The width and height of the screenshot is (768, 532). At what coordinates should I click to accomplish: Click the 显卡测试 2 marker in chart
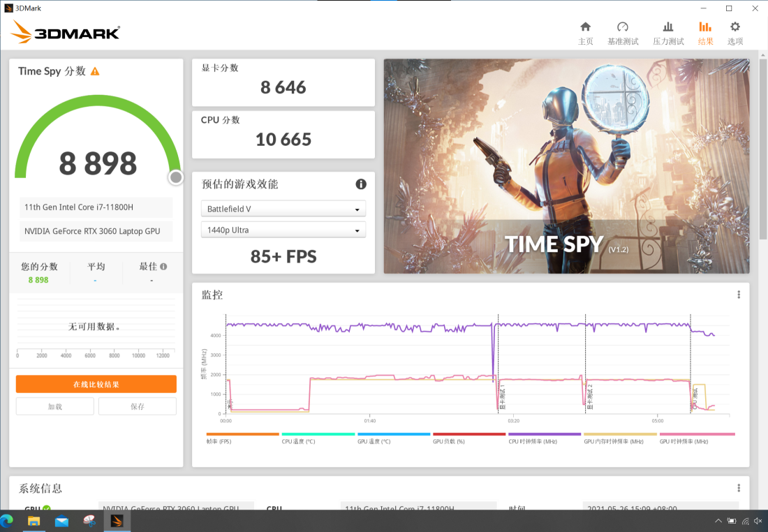[x=590, y=397]
